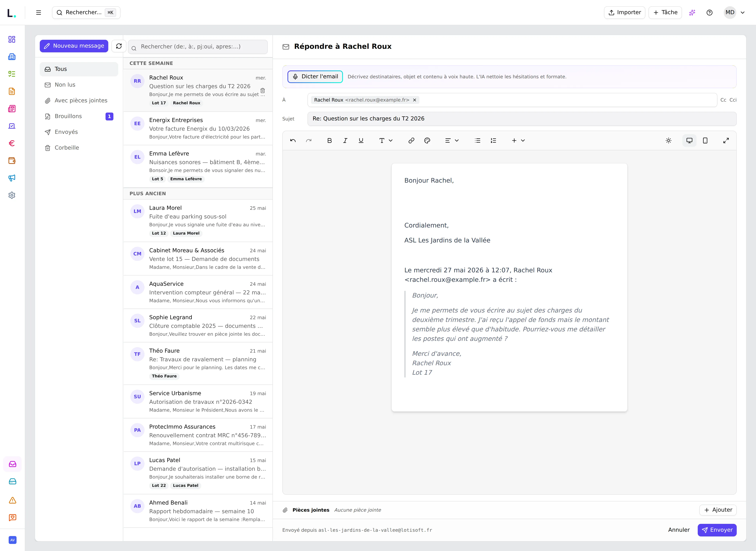Insert a numbered list
Viewport: 756px width, 551px height.
493,141
